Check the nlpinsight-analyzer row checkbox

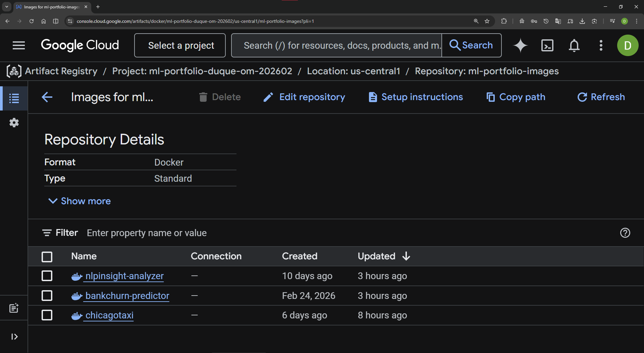[x=47, y=276]
